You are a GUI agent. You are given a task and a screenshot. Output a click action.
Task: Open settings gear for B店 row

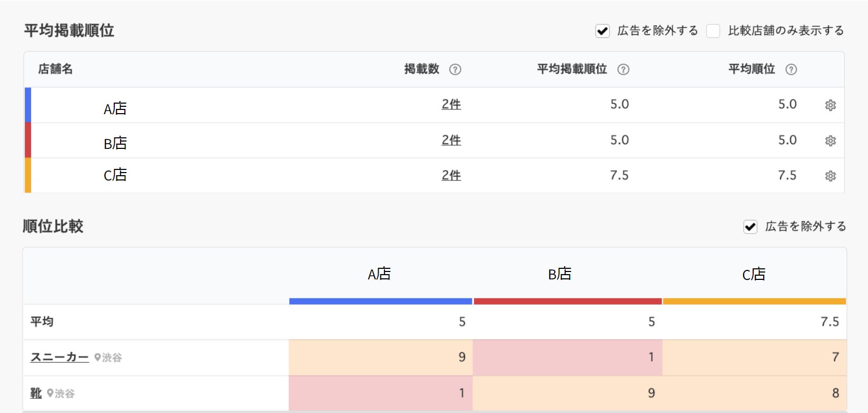(x=830, y=141)
